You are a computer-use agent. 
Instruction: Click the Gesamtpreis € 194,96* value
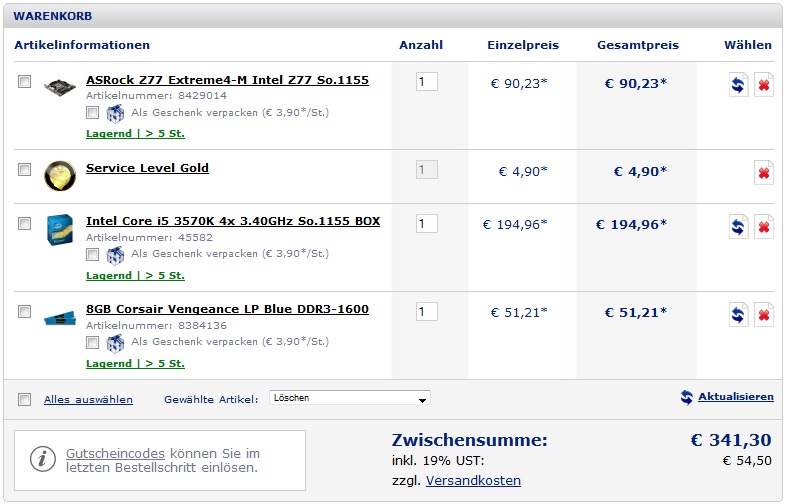(631, 225)
